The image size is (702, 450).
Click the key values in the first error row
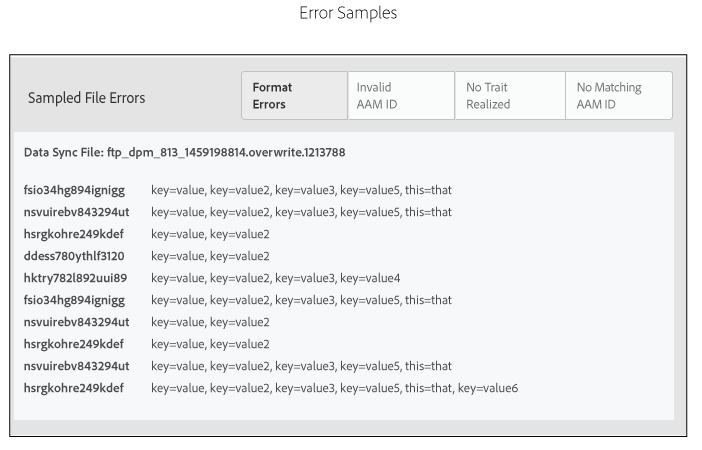301,190
